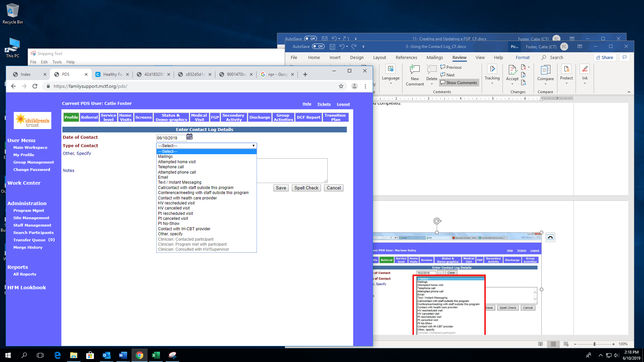Open Layout Options icon beside the picture
Viewport: 644px width, 362px height.
click(x=550, y=237)
